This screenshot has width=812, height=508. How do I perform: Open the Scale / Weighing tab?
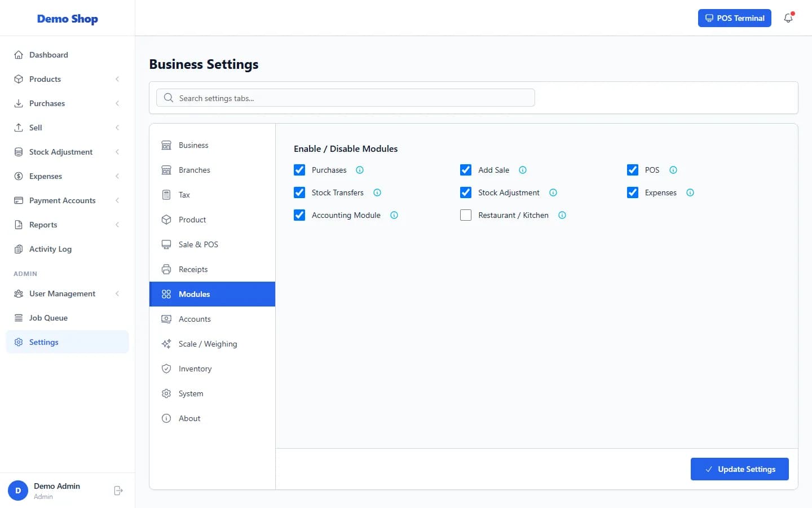tap(212, 344)
